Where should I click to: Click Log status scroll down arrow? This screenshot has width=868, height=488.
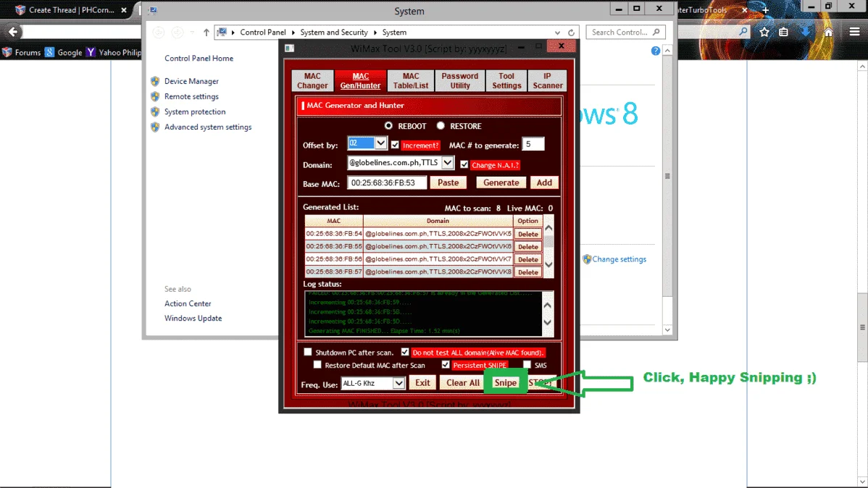548,323
